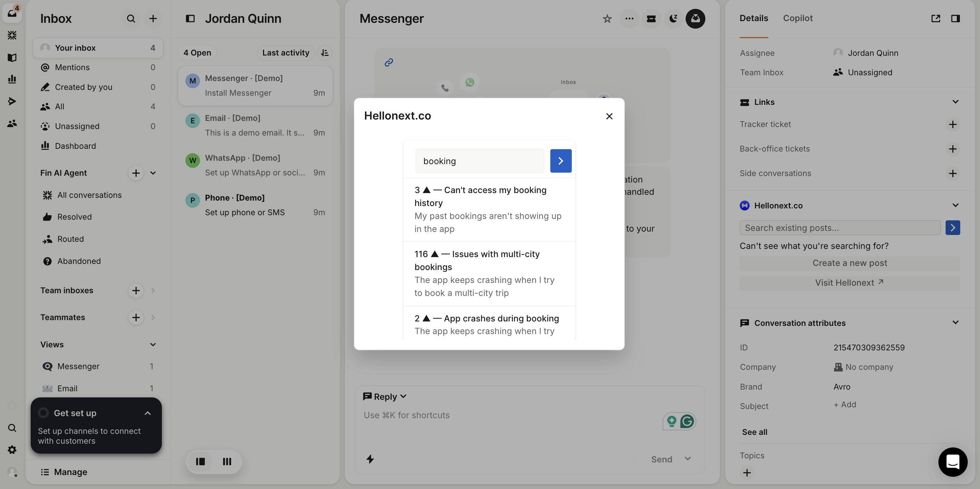Switch to single-column layout toggle
This screenshot has height=489, width=980.
point(200,462)
